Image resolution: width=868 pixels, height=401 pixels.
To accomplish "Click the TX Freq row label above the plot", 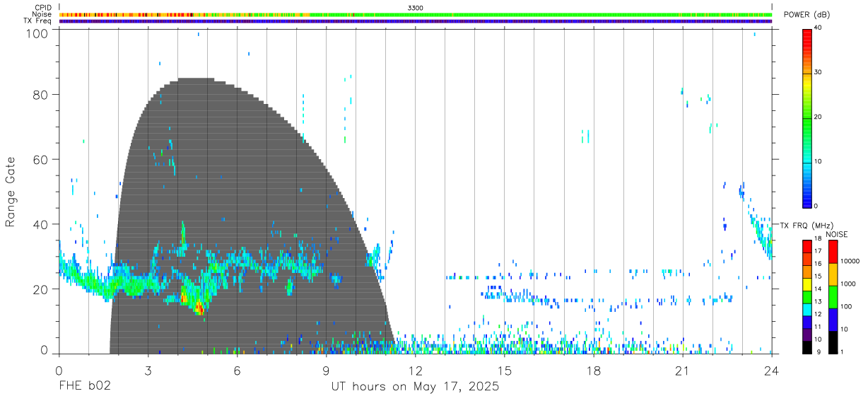I will [38, 21].
